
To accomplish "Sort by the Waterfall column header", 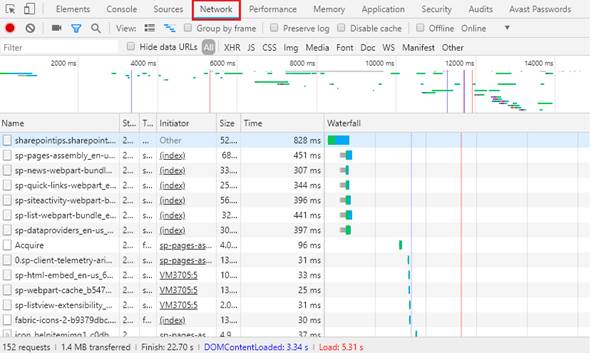I will pos(457,123).
